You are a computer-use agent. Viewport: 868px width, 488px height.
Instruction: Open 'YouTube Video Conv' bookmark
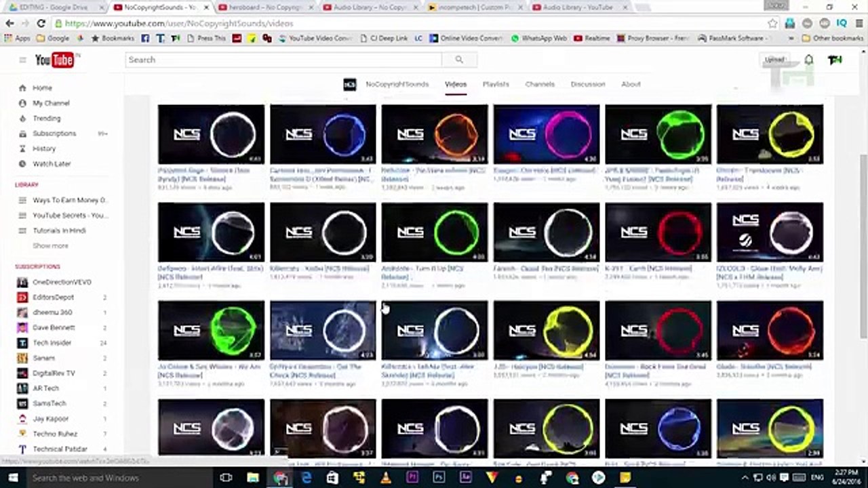(315, 39)
